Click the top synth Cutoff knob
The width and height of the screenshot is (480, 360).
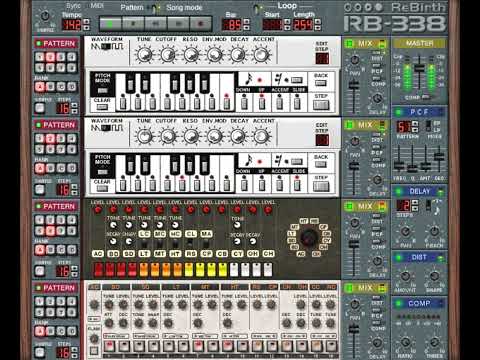click(168, 54)
